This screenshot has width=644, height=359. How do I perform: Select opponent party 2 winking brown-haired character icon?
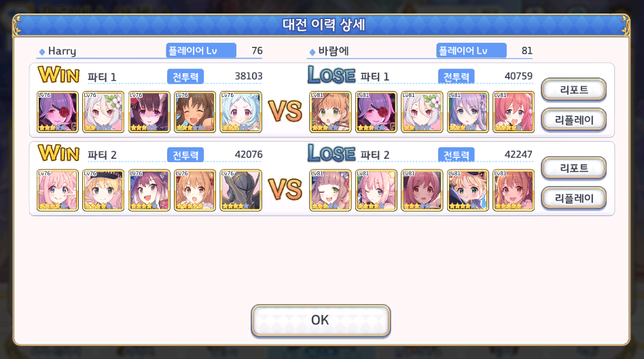330,191
